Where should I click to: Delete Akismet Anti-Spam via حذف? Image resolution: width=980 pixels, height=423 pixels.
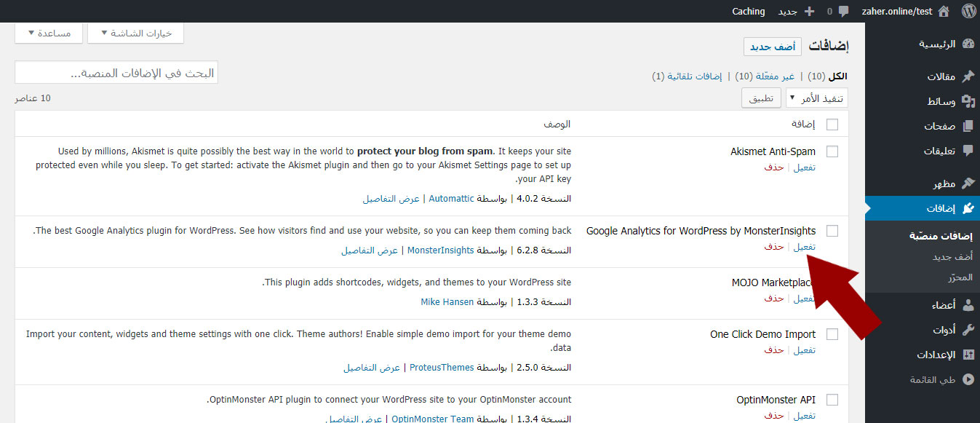click(x=774, y=167)
